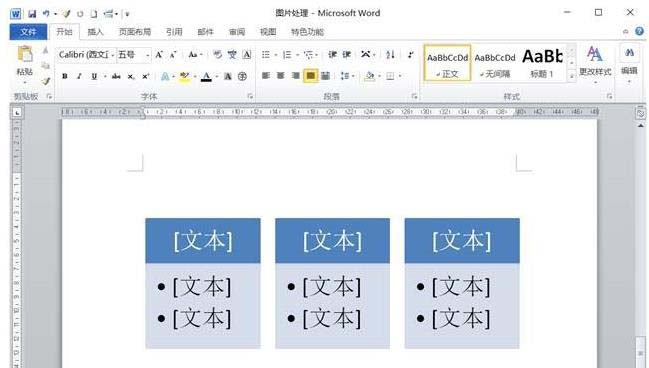The image size is (649, 368).
Task: Apply bulleted list formatting
Action: 266,55
